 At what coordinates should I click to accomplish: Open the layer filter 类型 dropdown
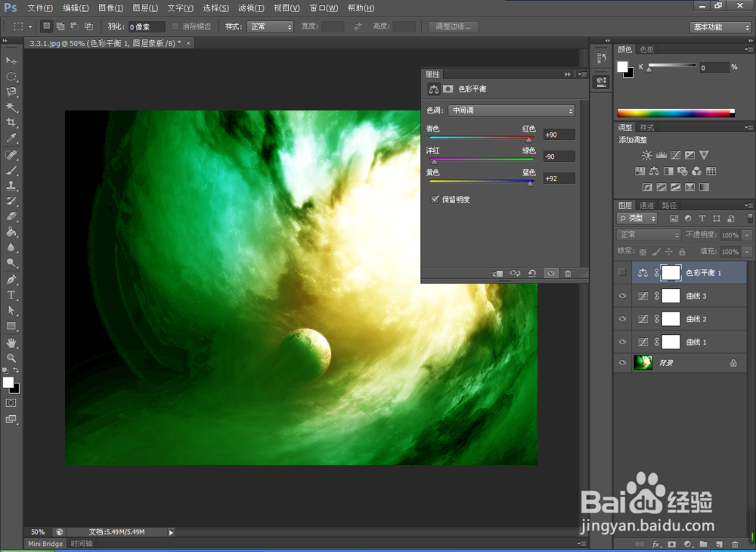tap(637, 219)
